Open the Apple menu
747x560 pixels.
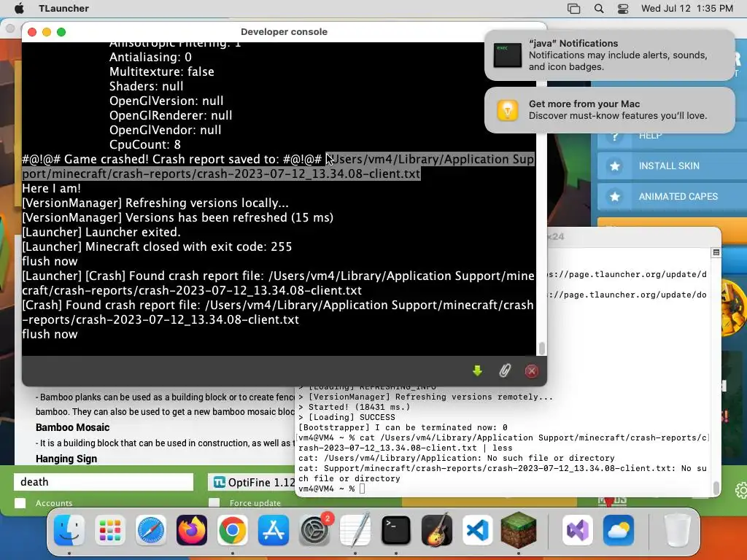tap(19, 8)
